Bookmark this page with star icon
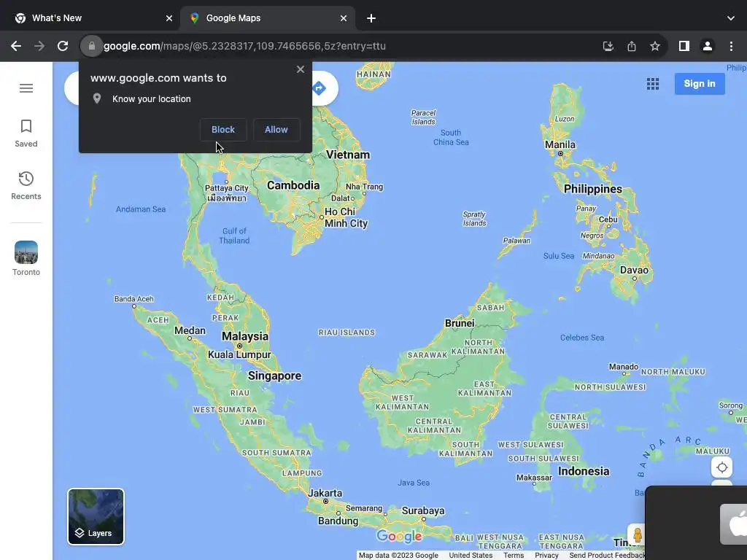The height and width of the screenshot is (560, 747). 655,46
